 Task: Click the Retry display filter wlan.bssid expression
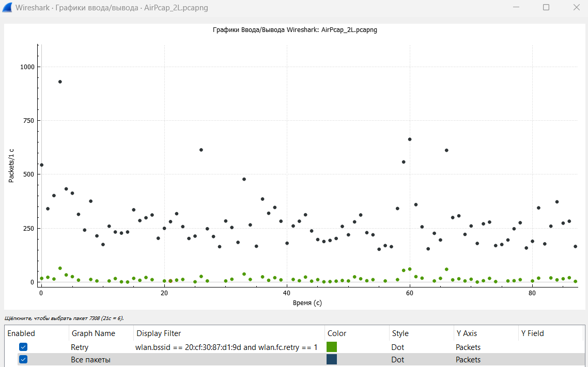(226, 347)
